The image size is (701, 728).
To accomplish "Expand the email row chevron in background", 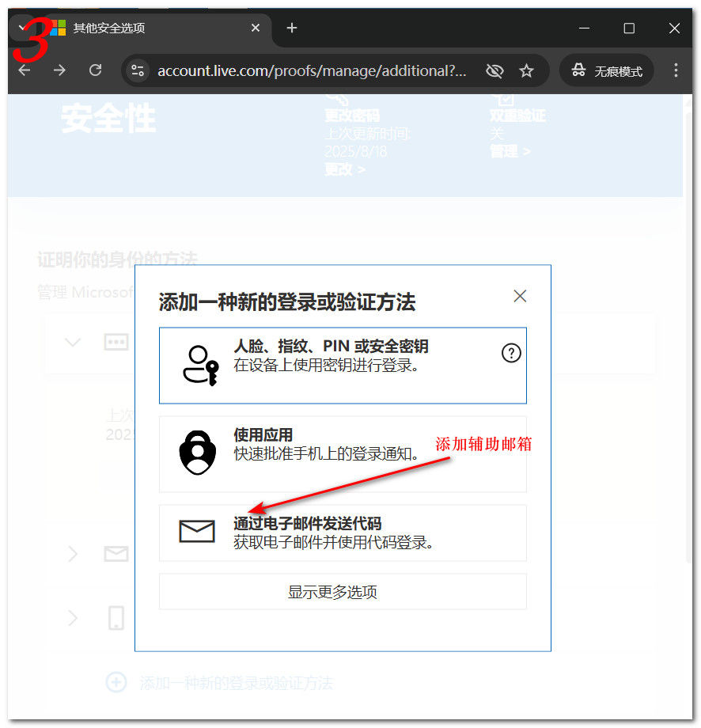I will (x=73, y=553).
